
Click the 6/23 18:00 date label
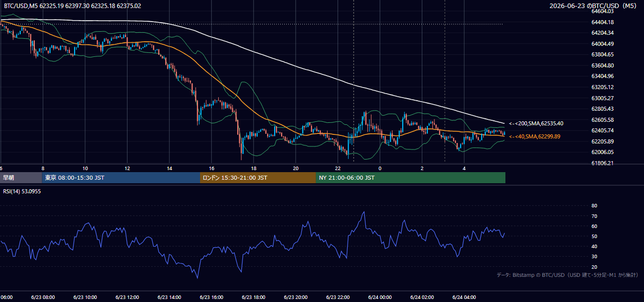tap(253, 297)
